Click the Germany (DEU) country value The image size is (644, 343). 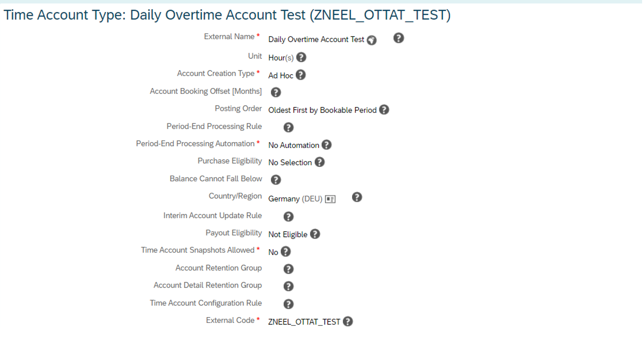(x=295, y=199)
